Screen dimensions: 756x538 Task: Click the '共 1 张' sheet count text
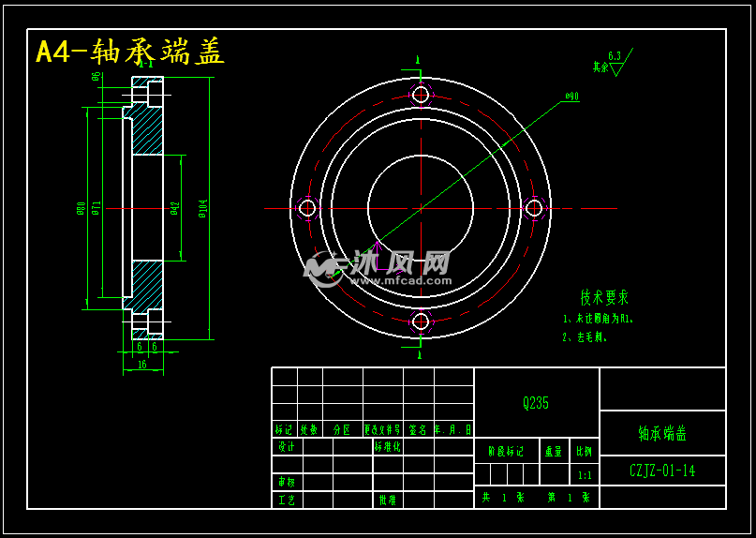click(x=503, y=498)
